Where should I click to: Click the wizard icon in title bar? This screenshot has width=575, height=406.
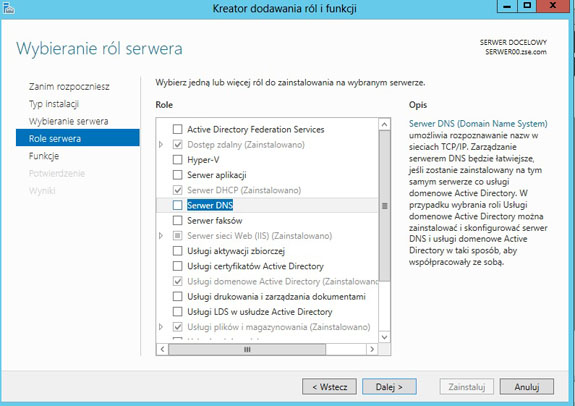pos(8,8)
